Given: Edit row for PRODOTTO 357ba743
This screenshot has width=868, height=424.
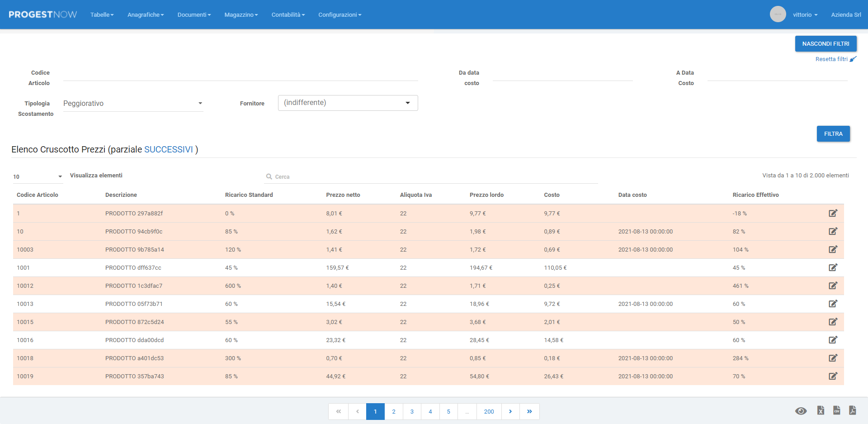Looking at the screenshot, I should click(x=833, y=376).
